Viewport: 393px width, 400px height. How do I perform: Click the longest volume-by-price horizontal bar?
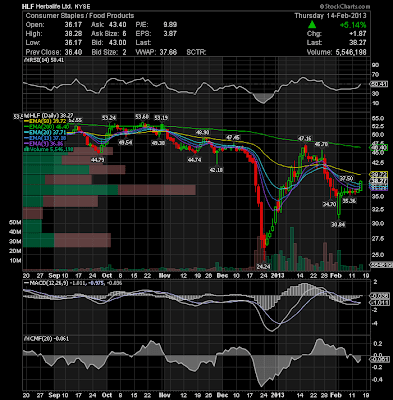[109, 190]
